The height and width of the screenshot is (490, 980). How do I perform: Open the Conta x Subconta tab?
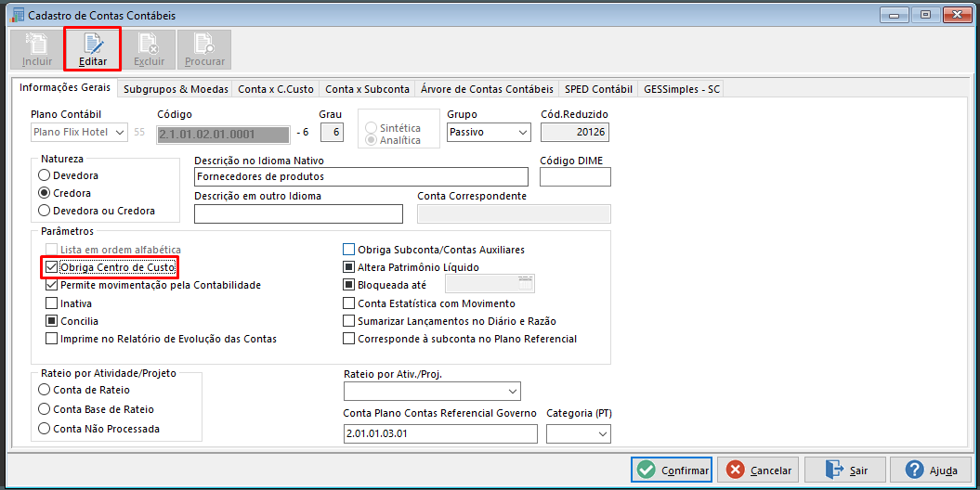point(367,89)
